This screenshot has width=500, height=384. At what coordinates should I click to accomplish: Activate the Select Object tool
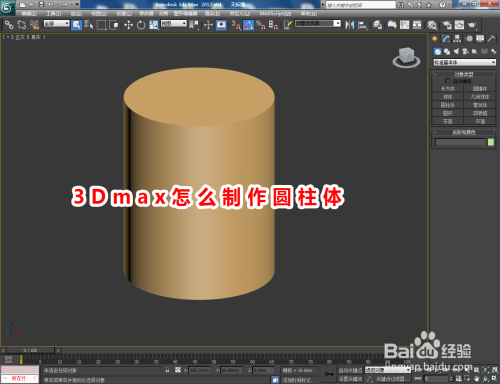coord(76,25)
